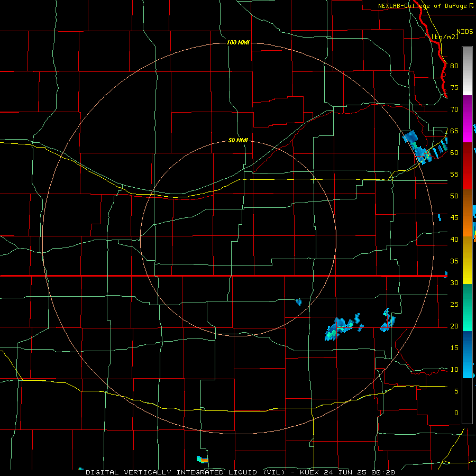Click the 20 value on the VIL scale
This screenshot has height=476, width=476.
pyautogui.click(x=454, y=326)
